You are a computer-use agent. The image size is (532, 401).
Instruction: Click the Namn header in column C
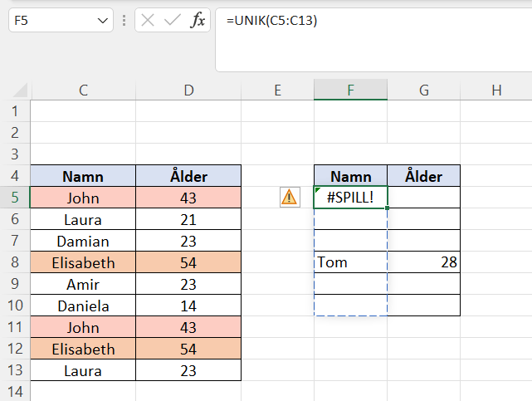pos(83,176)
